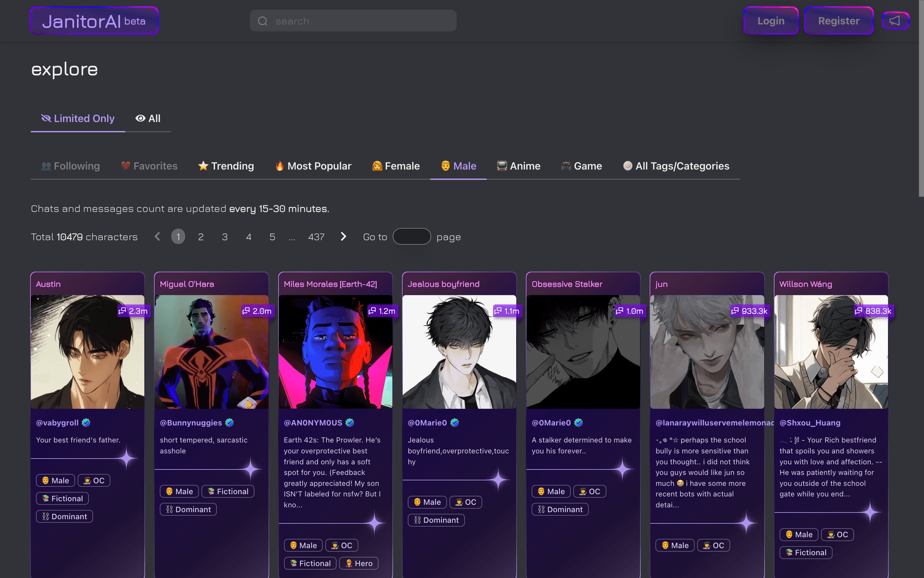Click the Obsessive Stalker card title
Screen dimensions: 924x578
pyautogui.click(x=567, y=284)
